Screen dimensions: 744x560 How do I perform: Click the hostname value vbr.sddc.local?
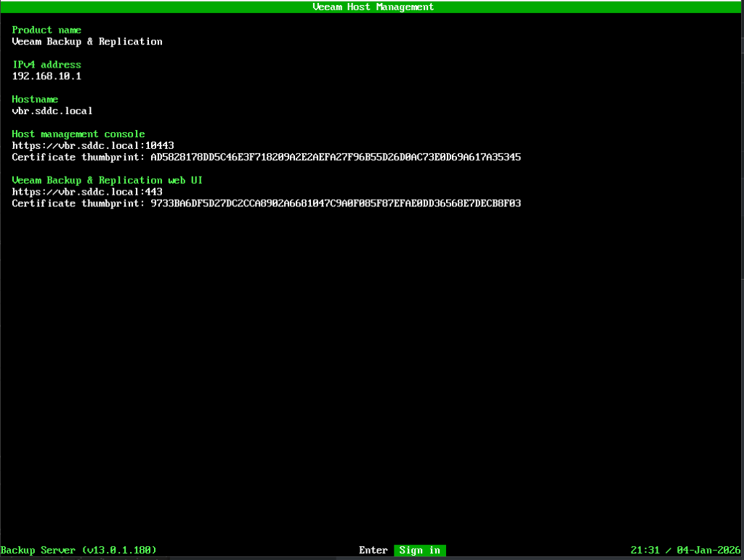52,111
